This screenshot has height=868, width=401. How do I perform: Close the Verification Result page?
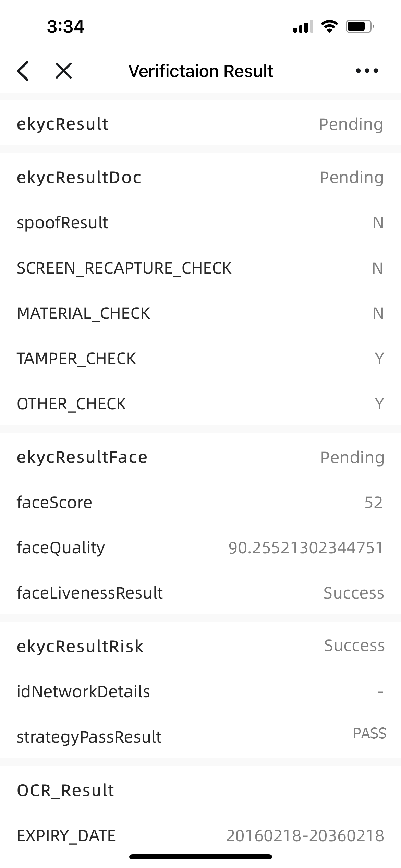click(64, 71)
